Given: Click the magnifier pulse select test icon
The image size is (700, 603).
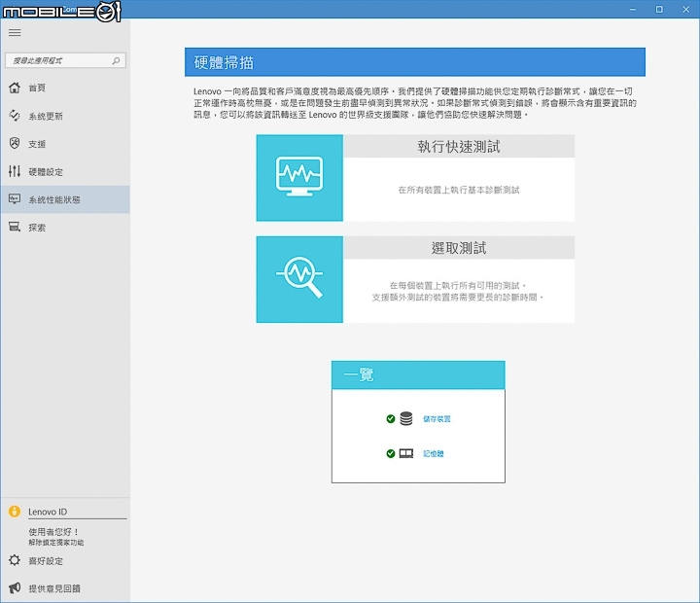Looking at the screenshot, I should coord(299,279).
